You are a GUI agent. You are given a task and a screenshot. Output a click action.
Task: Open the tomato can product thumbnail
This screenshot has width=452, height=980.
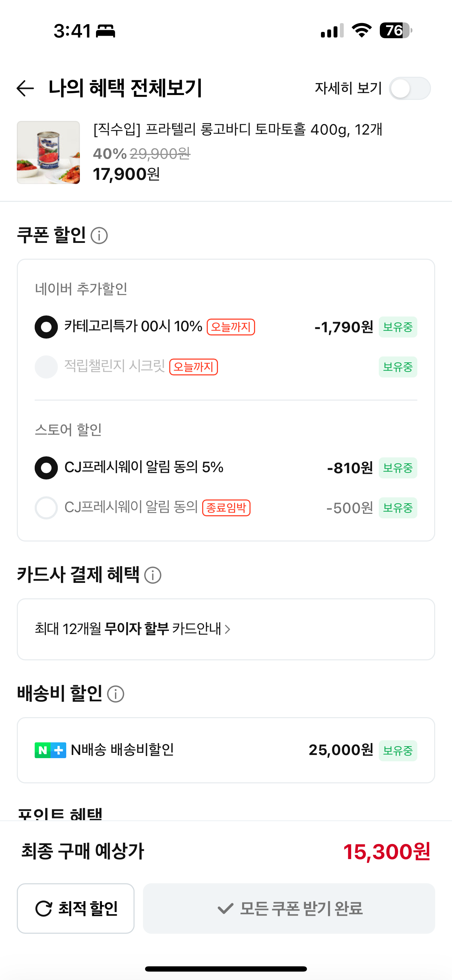(48, 152)
